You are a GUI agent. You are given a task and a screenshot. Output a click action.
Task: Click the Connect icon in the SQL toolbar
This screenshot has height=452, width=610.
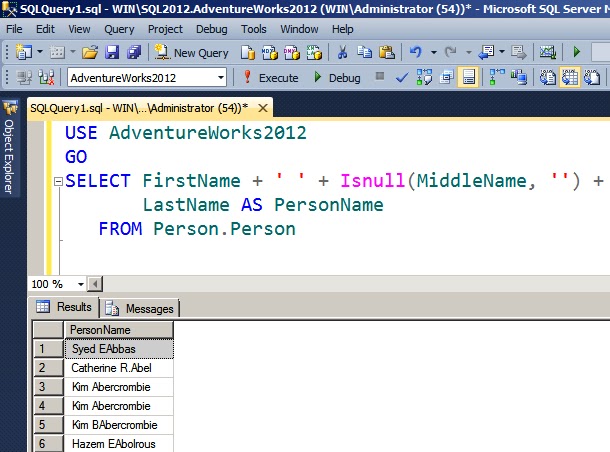tap(24, 77)
